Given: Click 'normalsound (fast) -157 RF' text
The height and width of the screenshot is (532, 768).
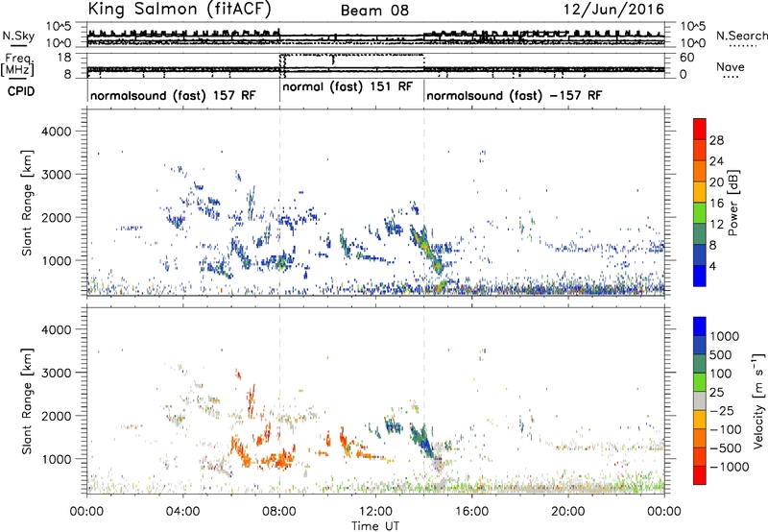Looking at the screenshot, I should [x=515, y=95].
